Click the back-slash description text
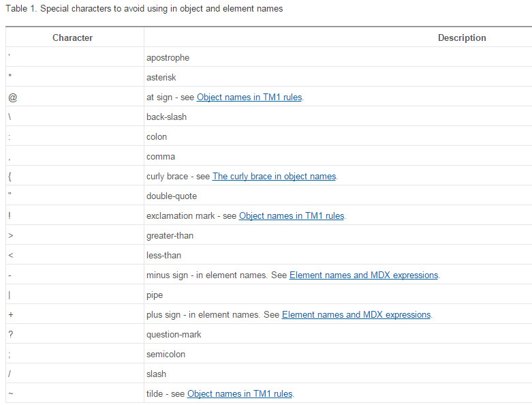532x405 pixels. pyautogui.click(x=167, y=117)
